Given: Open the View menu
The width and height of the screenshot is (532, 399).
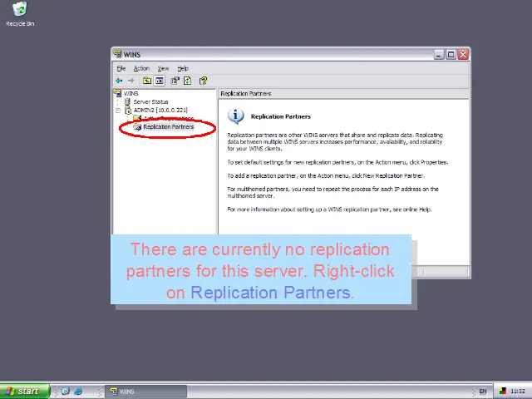Looking at the screenshot, I should point(163,68).
